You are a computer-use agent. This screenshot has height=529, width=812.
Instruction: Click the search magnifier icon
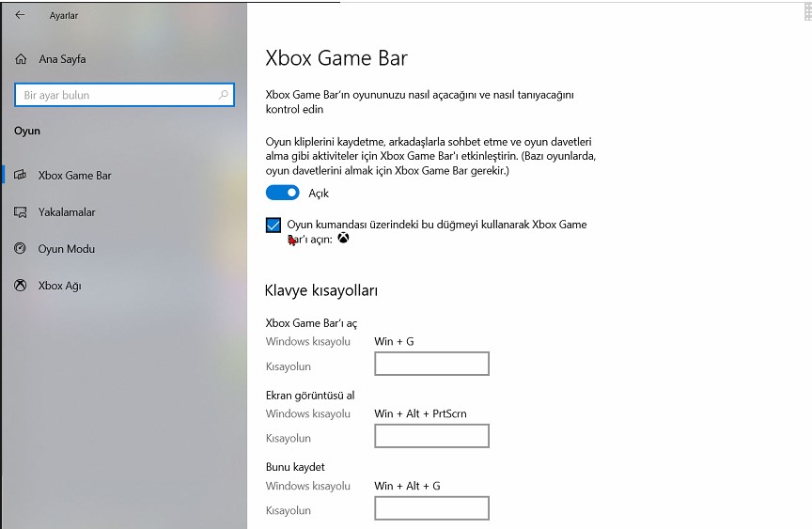point(223,95)
